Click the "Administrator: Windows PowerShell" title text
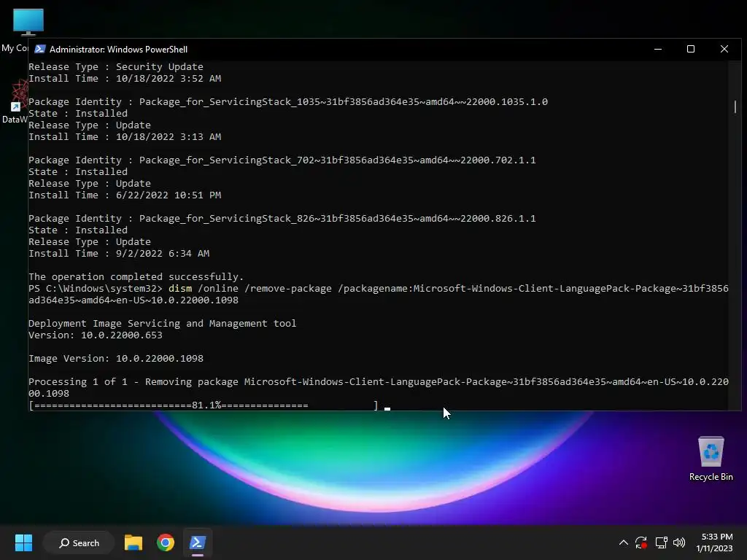Screen dimensions: 747x560 click(119, 49)
